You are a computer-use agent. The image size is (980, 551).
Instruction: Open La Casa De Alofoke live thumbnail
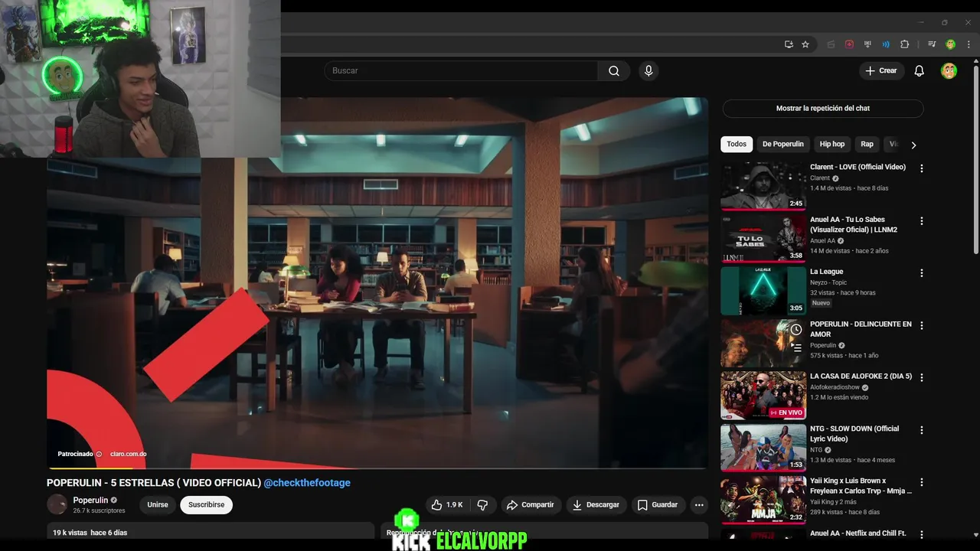(x=763, y=395)
